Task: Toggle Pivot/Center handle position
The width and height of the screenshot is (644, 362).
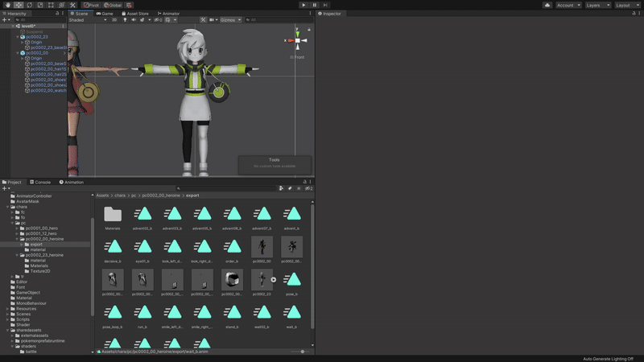Action: click(91, 5)
